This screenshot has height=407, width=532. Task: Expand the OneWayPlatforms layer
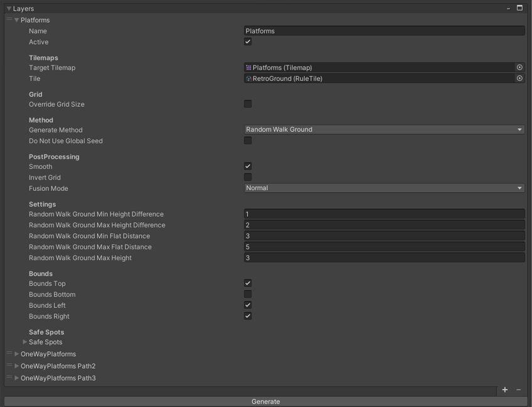(17, 354)
